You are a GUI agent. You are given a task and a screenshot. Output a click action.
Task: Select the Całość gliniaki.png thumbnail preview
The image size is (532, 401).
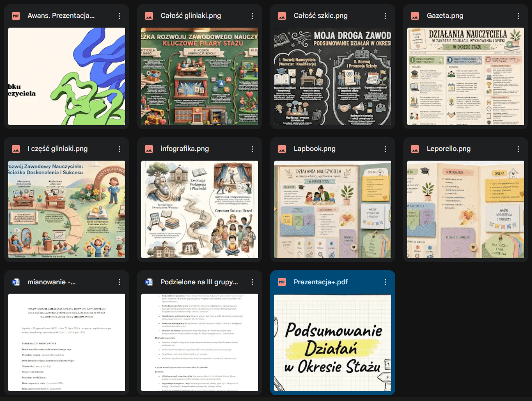(x=199, y=76)
